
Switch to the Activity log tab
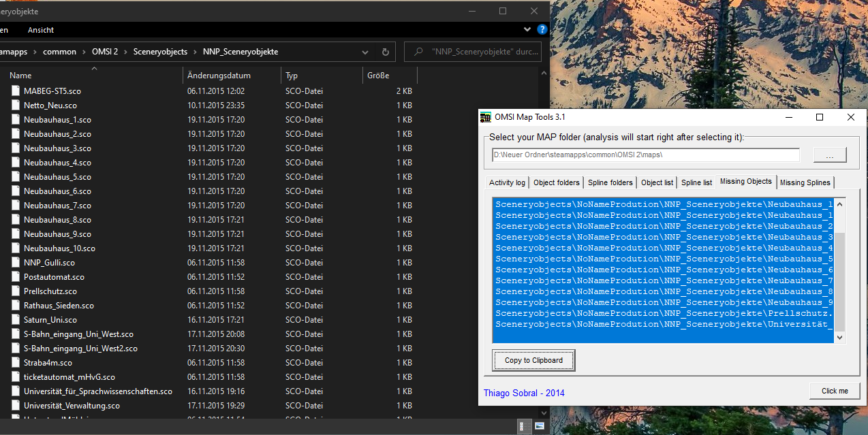(507, 182)
